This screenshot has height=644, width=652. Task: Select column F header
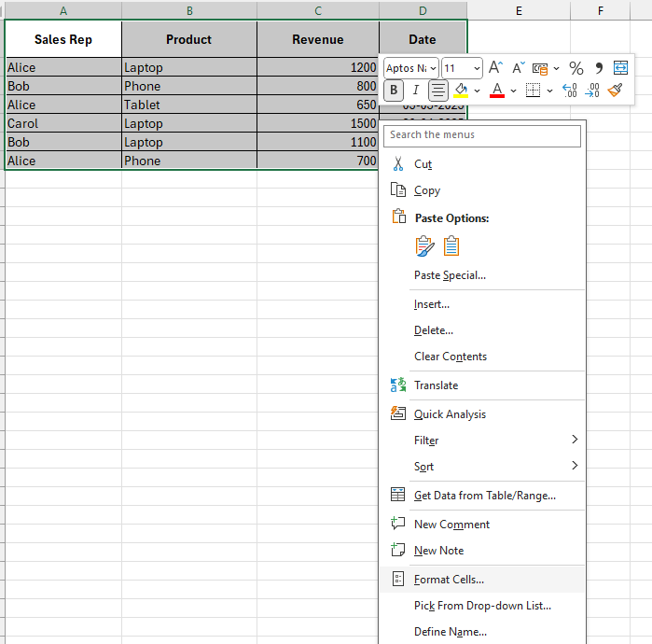click(x=601, y=10)
